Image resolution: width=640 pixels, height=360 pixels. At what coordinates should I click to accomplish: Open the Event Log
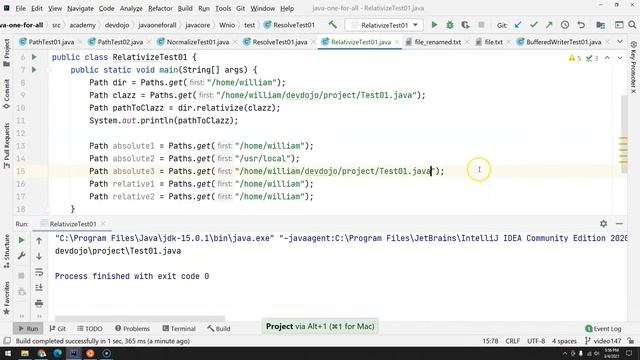[x=603, y=328]
